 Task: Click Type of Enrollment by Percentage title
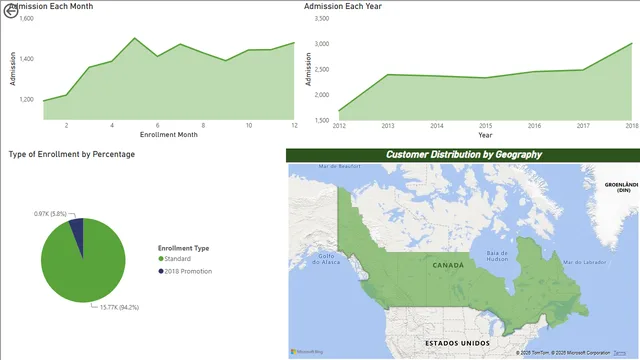coord(72,154)
